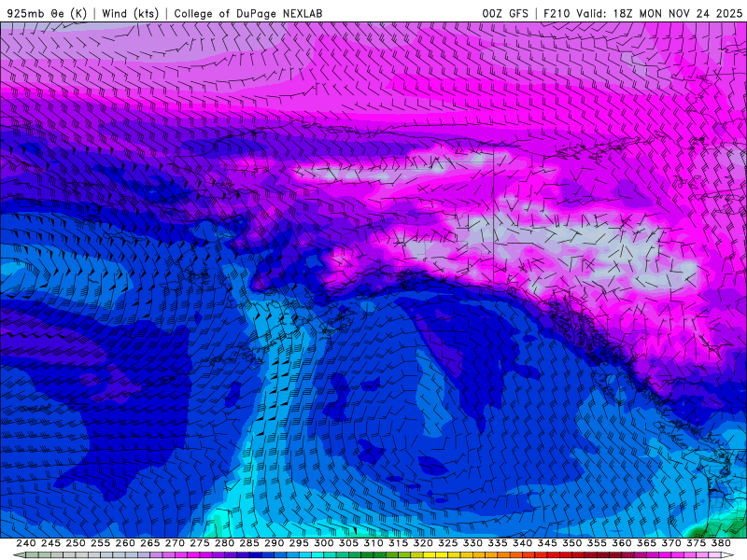Select the 265 value on the color scale

tap(150, 543)
